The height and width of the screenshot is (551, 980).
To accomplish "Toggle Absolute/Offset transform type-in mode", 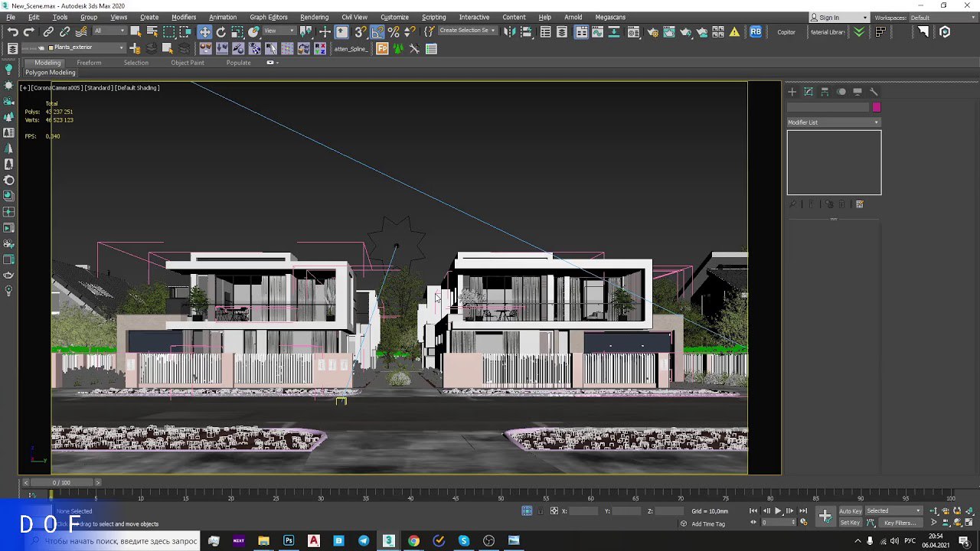I will pyautogui.click(x=554, y=510).
